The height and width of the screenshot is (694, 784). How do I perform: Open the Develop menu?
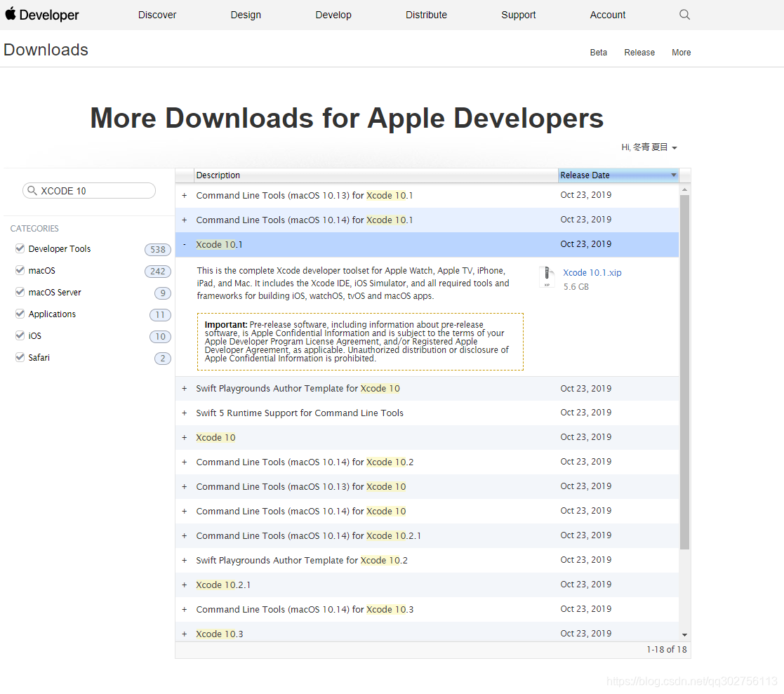(x=333, y=15)
